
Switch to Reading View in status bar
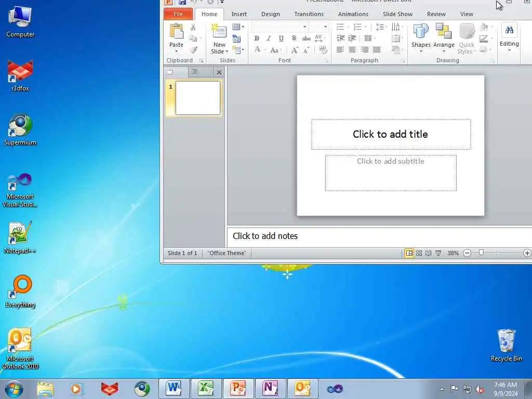(429, 253)
